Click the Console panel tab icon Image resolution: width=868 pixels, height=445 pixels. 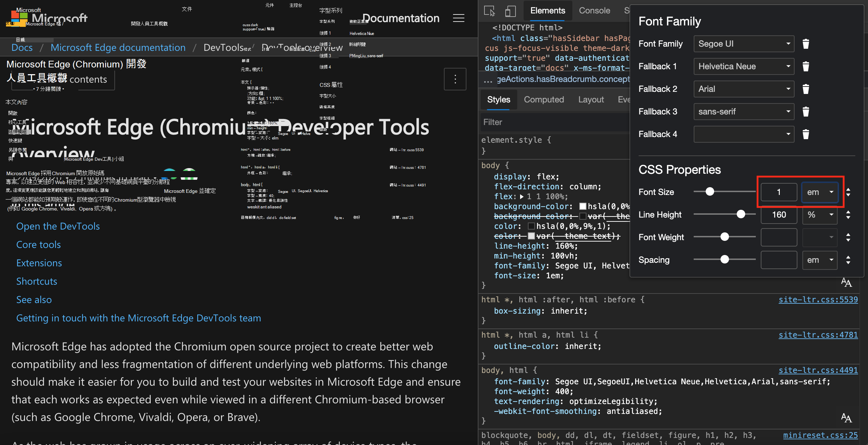[x=593, y=10]
